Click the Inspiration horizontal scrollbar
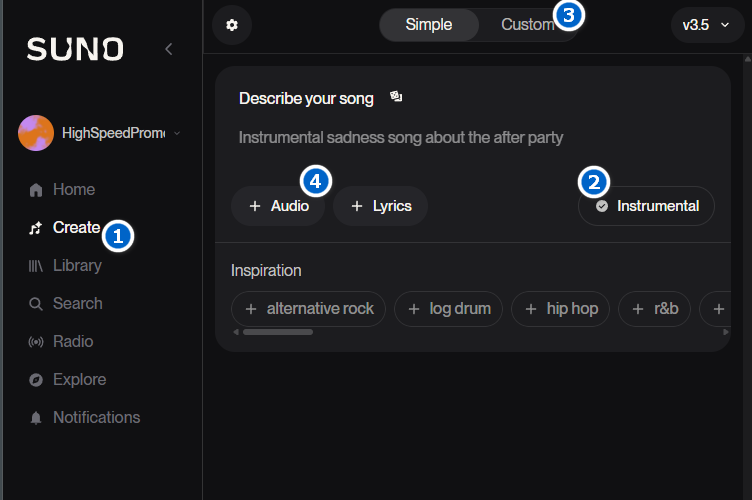752x500 pixels. point(277,332)
